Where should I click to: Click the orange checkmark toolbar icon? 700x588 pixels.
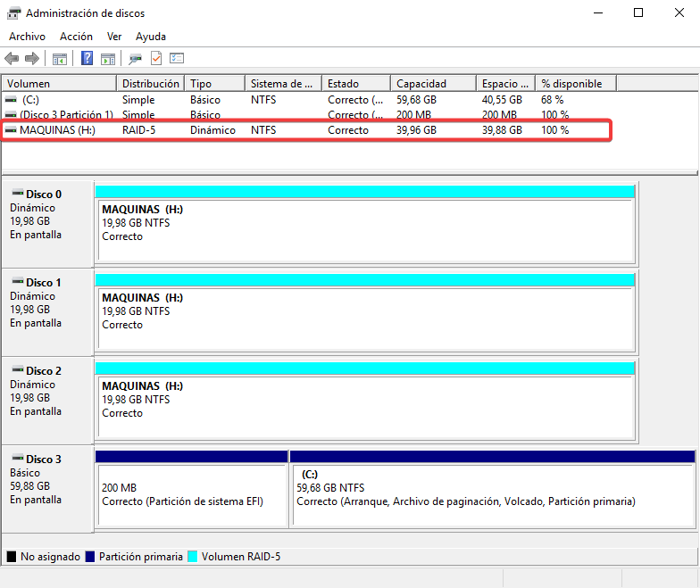(156, 59)
